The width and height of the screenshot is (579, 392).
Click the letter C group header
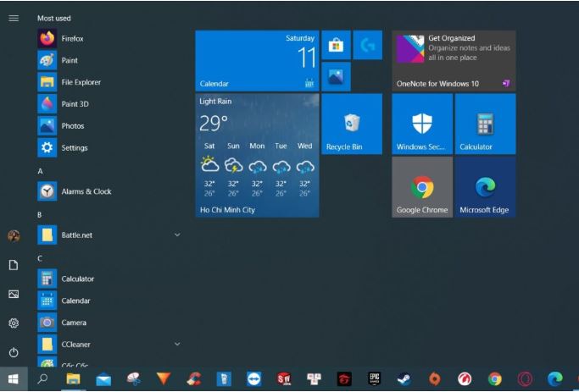40,258
